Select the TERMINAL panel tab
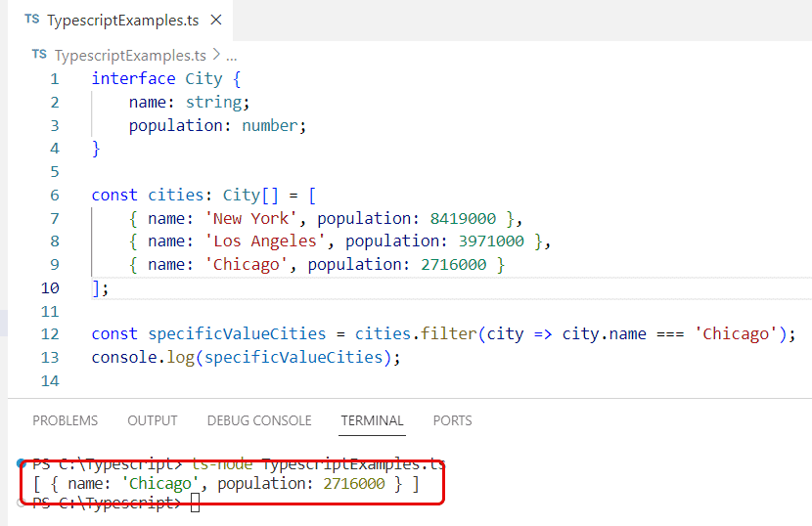 372,420
